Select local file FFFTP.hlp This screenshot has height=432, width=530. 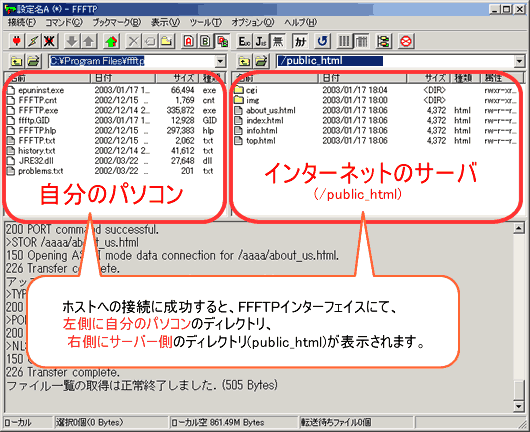(37, 131)
